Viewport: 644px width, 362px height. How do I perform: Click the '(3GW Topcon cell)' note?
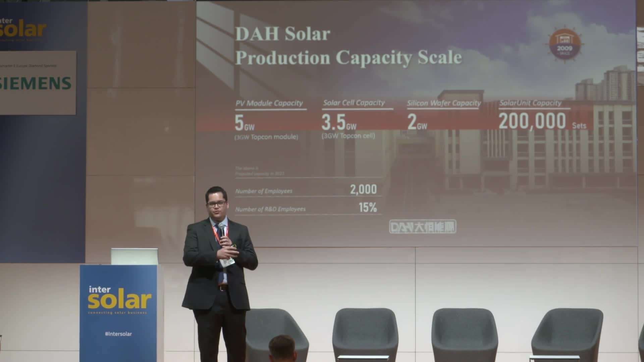(x=348, y=136)
